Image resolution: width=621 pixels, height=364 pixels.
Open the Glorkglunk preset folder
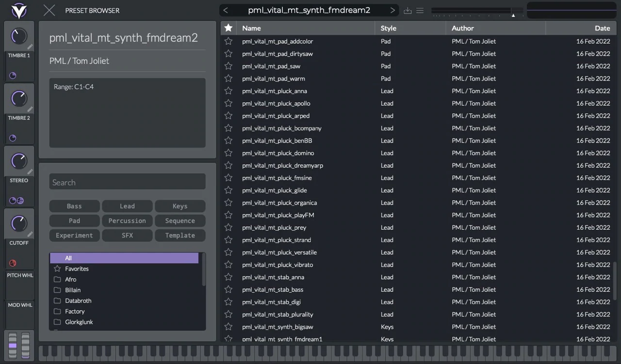click(124, 322)
